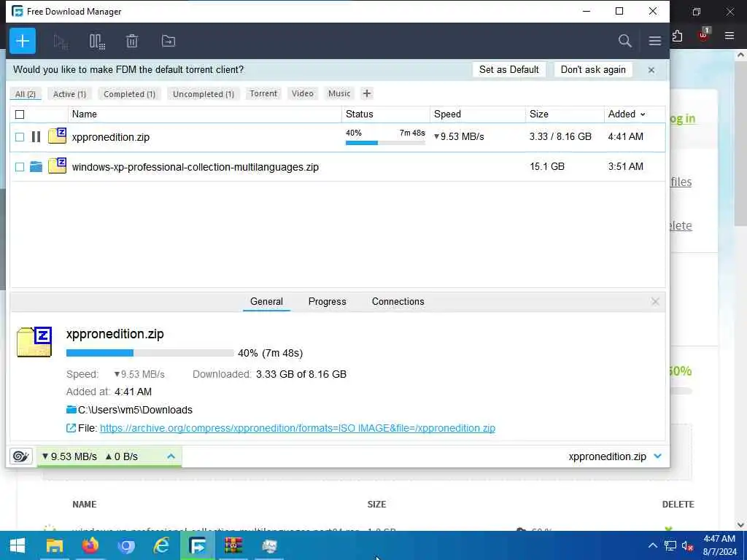747x560 pixels.
Task: Open Firefox from the taskbar
Action: (x=90, y=545)
